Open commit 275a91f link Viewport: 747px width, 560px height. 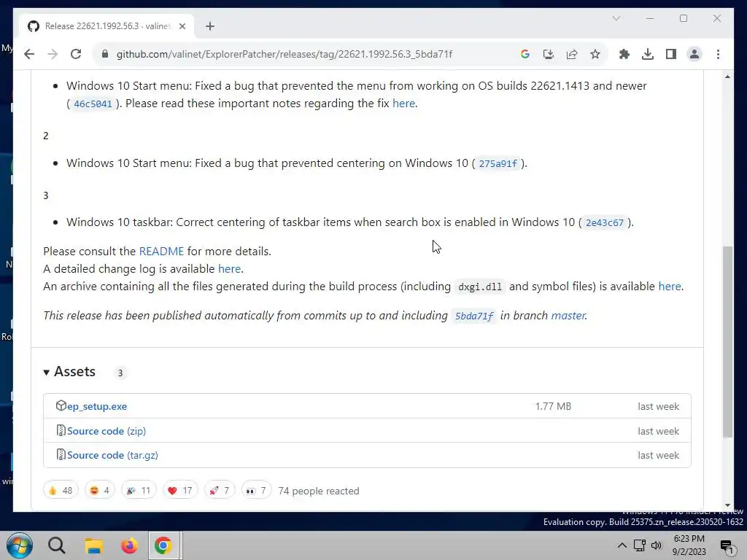(x=498, y=163)
